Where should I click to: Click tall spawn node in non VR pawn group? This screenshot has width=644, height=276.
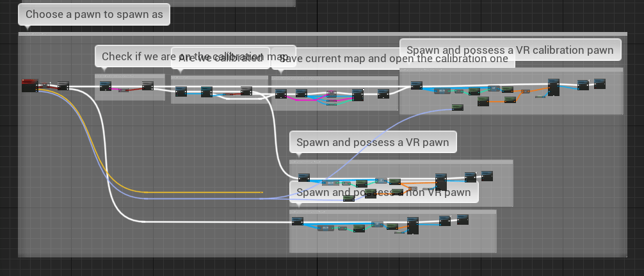(x=412, y=225)
